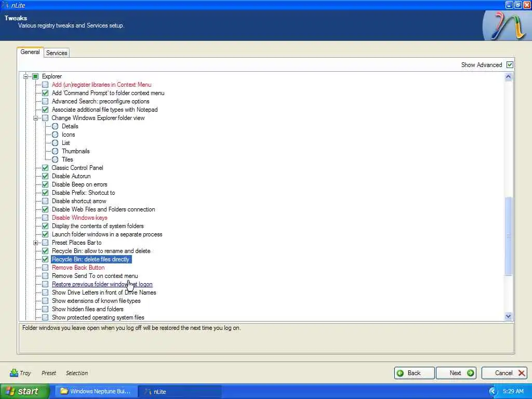This screenshot has height=399, width=532.
Task: Collapse Change Windows Explorer folder view node
Action: (35, 118)
